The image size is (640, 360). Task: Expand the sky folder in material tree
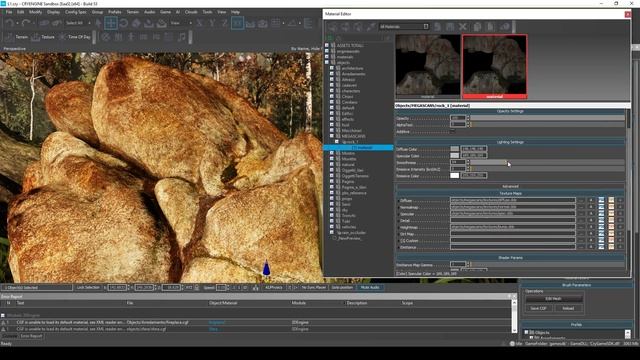(332, 209)
